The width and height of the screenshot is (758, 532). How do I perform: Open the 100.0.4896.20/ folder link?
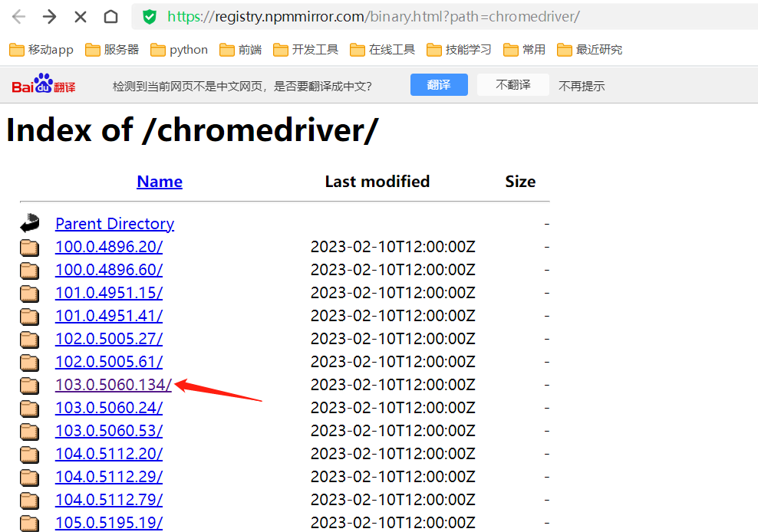tap(109, 246)
